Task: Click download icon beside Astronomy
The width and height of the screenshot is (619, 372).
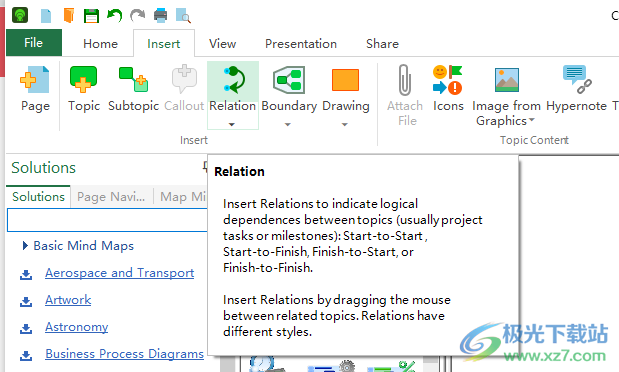Action: coord(26,328)
